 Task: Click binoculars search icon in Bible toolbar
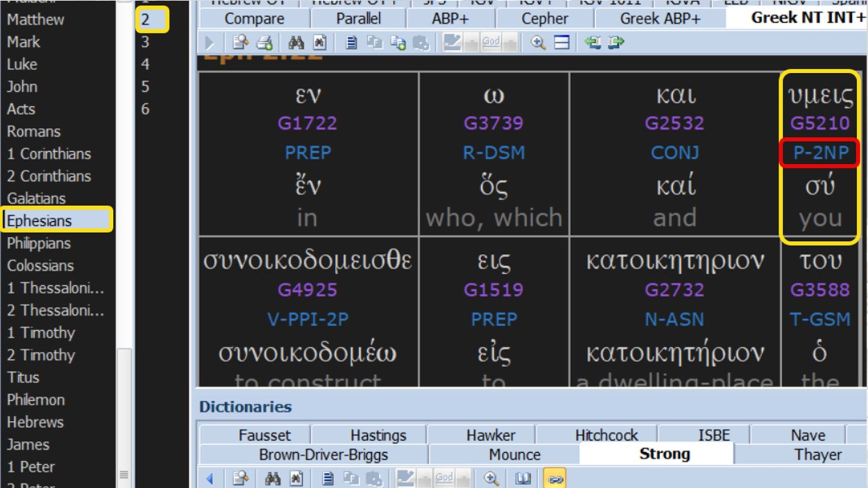tap(296, 42)
